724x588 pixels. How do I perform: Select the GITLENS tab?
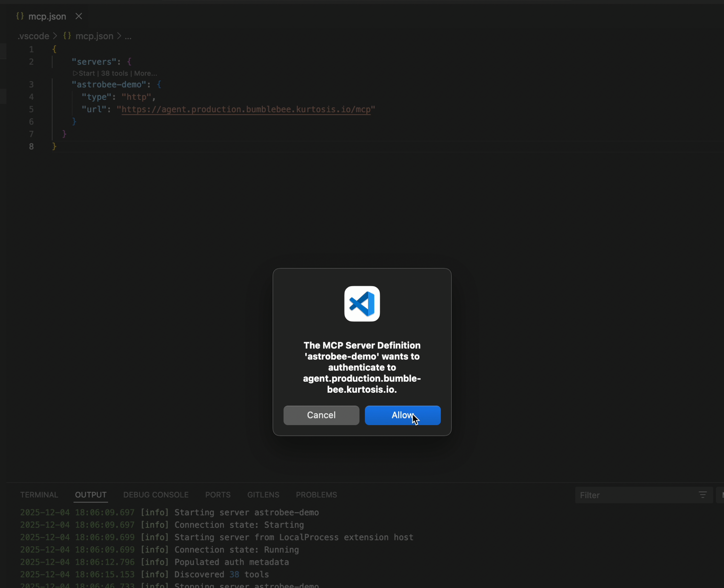263,495
